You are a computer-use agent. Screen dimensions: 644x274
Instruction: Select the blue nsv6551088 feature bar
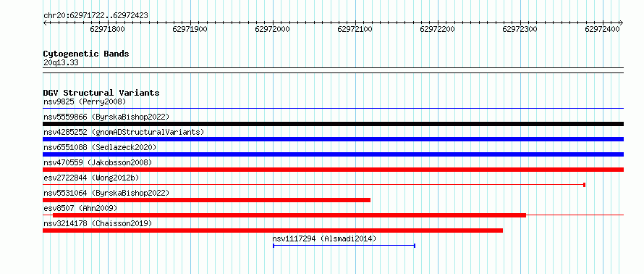(333, 154)
